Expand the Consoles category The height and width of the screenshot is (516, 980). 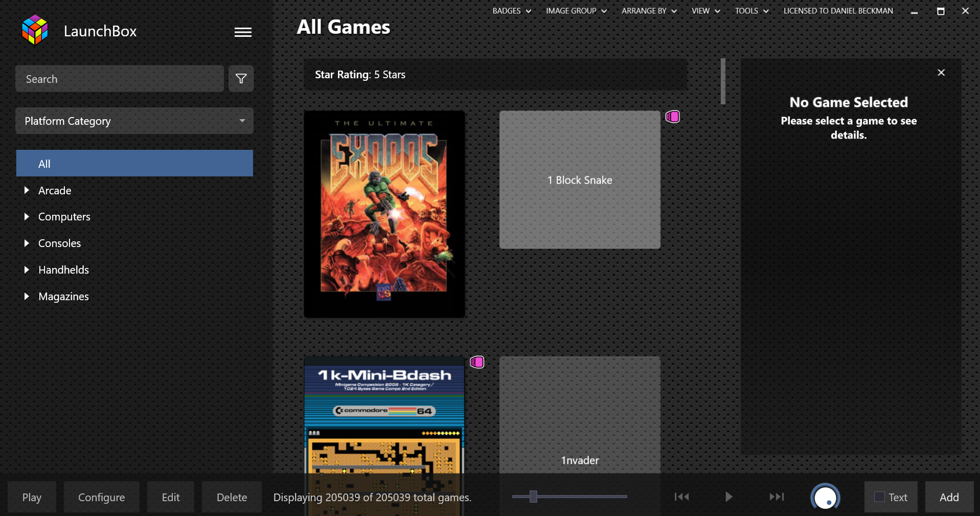point(27,243)
